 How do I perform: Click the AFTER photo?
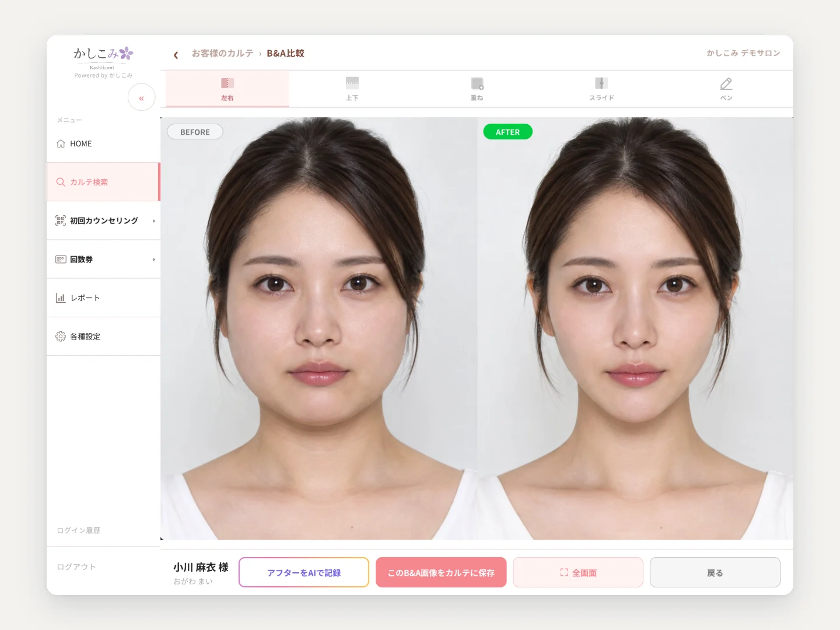tap(635, 328)
